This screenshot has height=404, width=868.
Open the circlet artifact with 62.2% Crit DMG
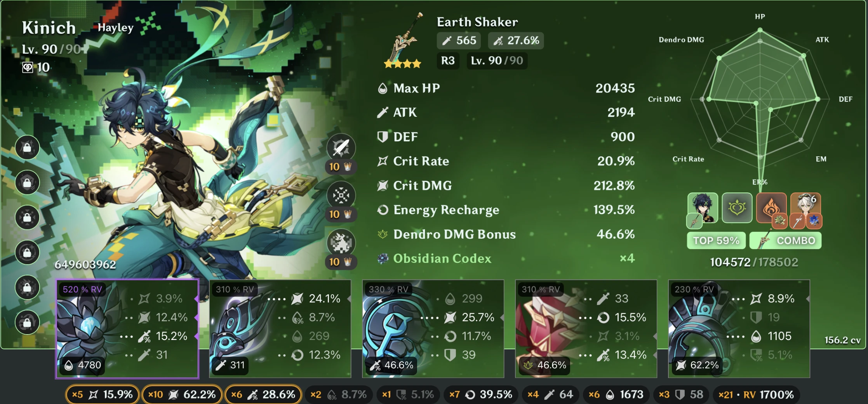pyautogui.click(x=739, y=329)
